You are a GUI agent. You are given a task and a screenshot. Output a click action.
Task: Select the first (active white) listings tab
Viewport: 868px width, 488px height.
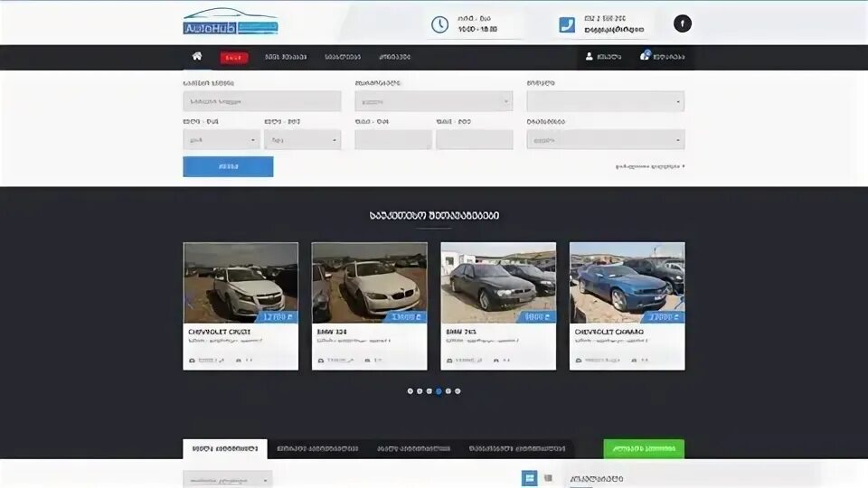point(225,449)
